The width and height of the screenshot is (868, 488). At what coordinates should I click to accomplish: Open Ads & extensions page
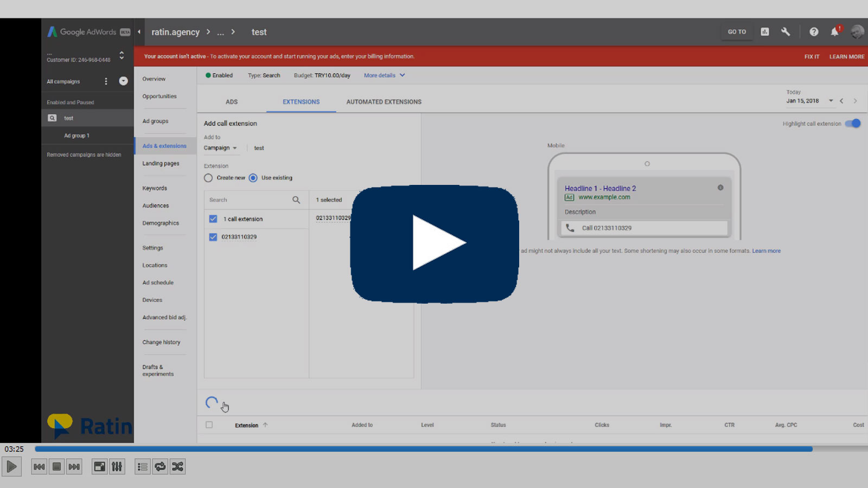click(x=164, y=146)
